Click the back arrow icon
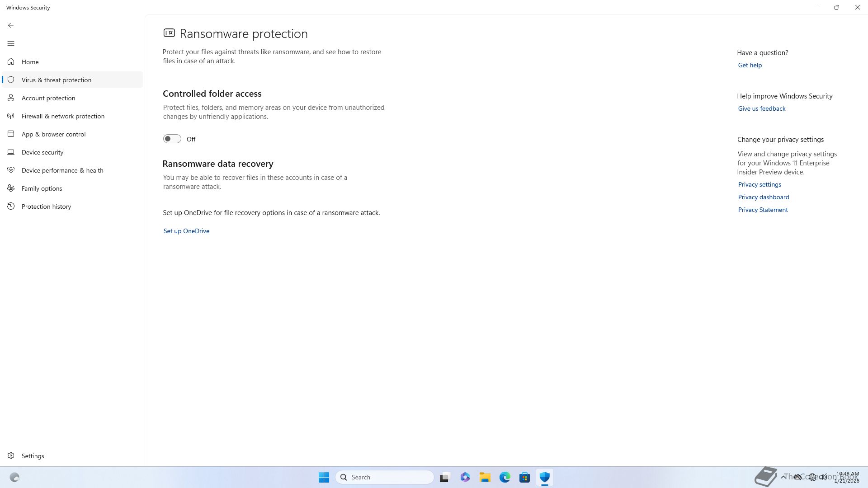The height and width of the screenshot is (488, 868). [11, 25]
